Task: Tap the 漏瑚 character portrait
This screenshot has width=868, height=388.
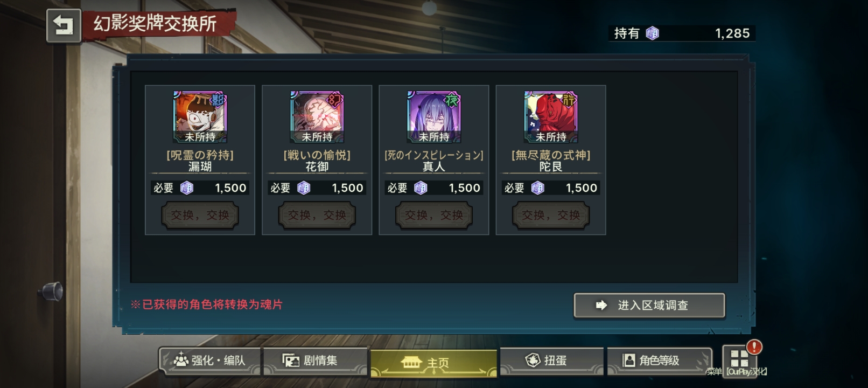Action: [200, 117]
